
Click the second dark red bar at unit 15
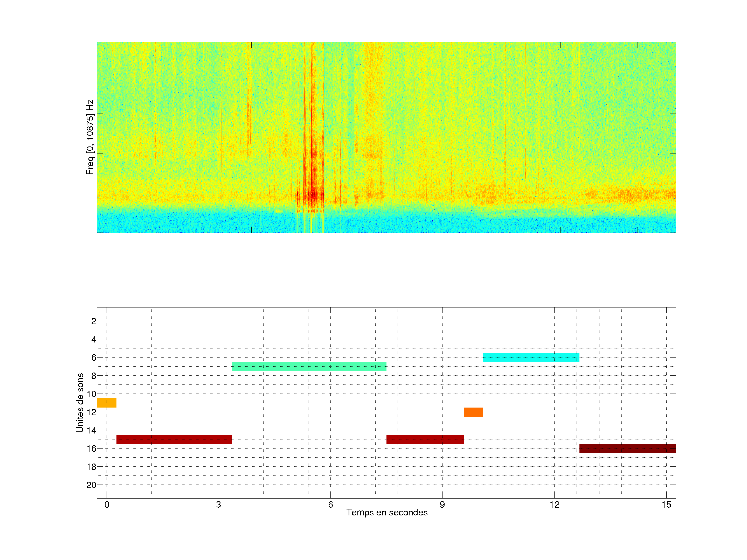pyautogui.click(x=425, y=439)
